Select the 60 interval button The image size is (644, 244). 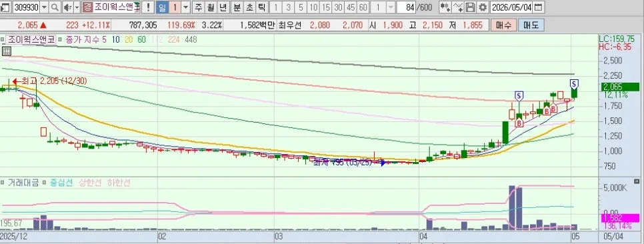[x=363, y=7]
